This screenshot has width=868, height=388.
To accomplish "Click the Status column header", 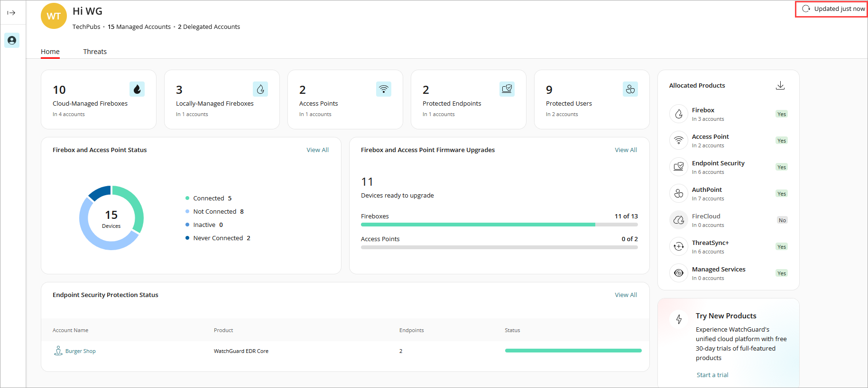I will (512, 330).
